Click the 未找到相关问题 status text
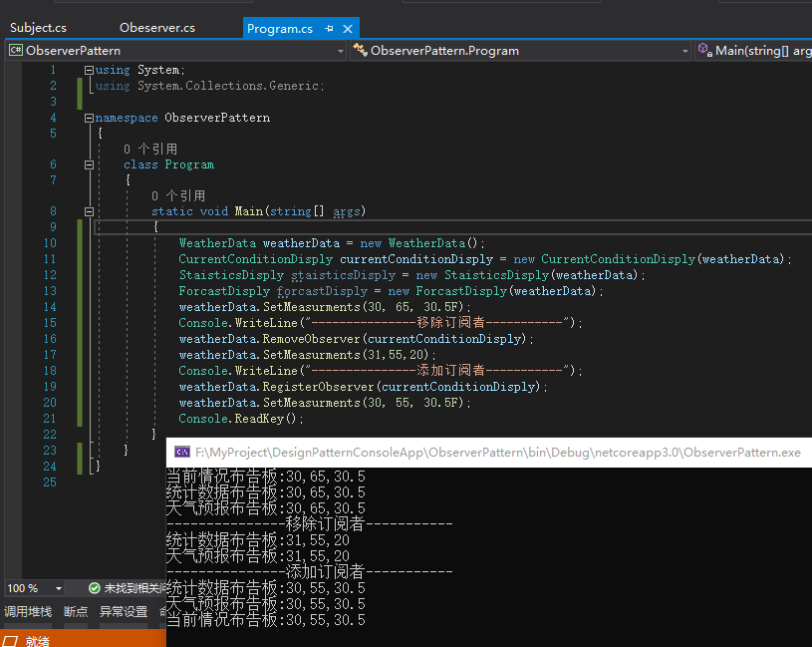 click(x=135, y=588)
